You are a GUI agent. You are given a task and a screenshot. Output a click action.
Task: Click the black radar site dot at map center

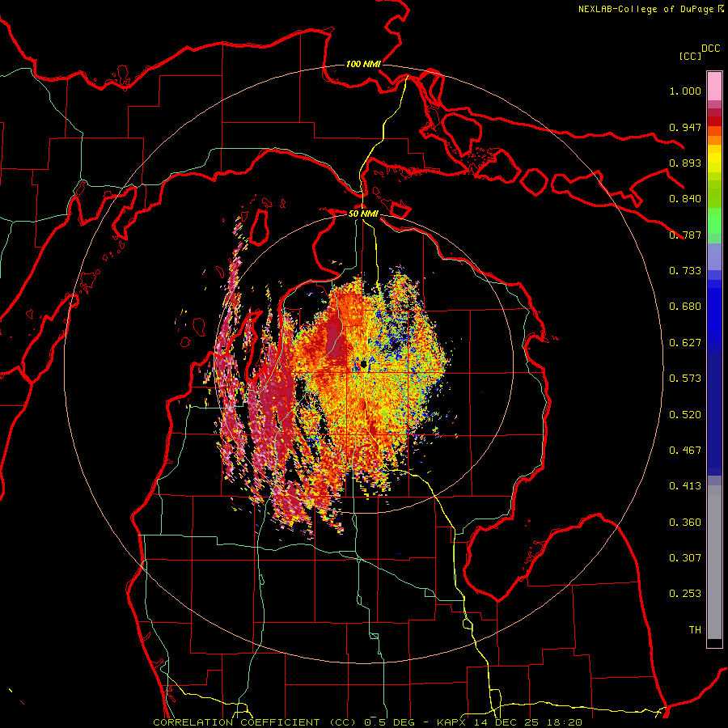pyautogui.click(x=363, y=363)
